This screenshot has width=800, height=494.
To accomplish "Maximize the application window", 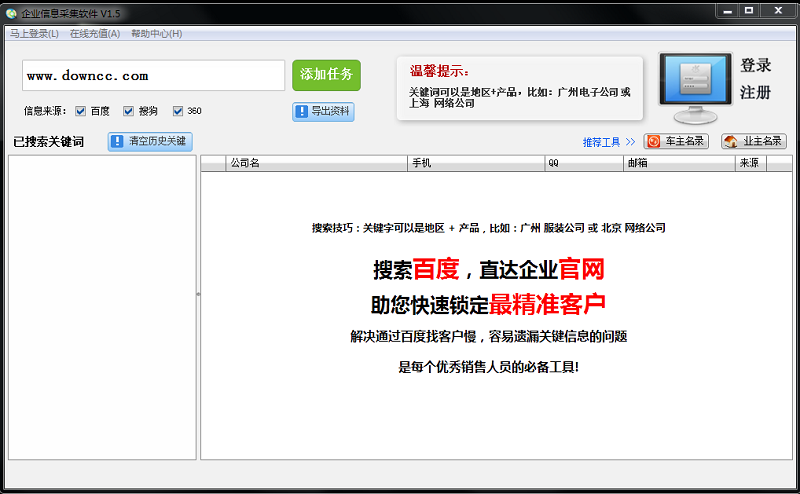I will click(749, 10).
